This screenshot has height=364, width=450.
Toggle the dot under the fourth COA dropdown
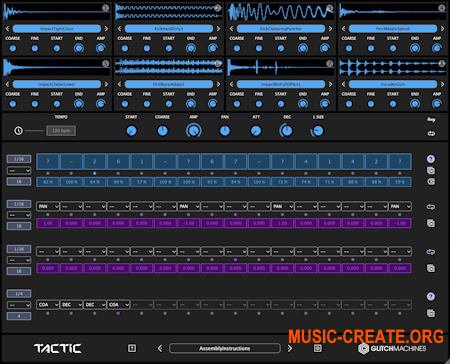118,313
